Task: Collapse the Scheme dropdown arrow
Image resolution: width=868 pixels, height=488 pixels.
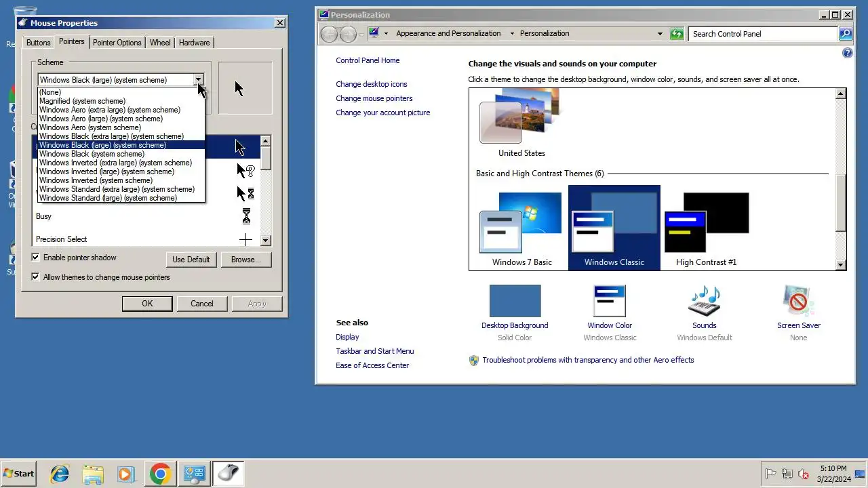Action: [198, 80]
